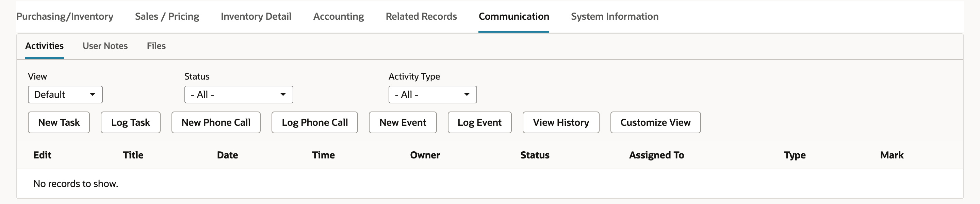Click the Type column header
Screen dimensions: 980x204
(795, 155)
